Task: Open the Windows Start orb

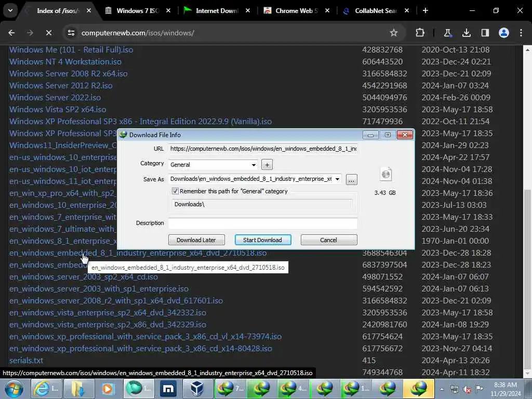Action: [x=14, y=389]
